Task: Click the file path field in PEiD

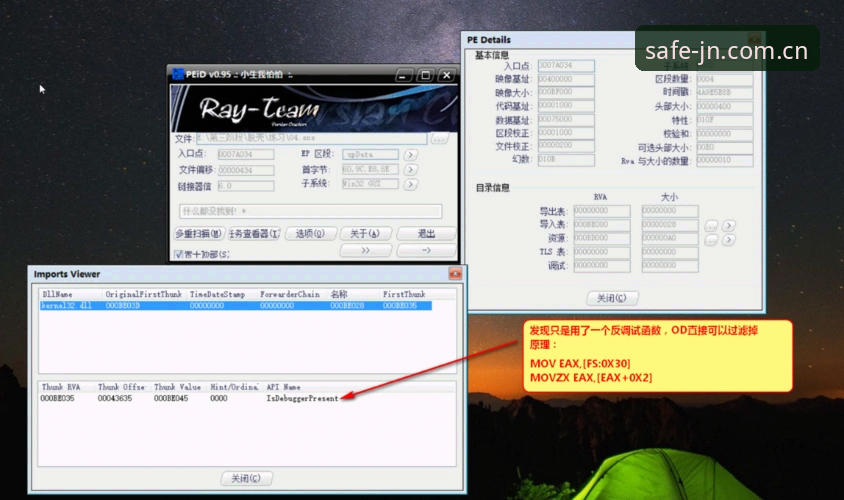Action: (x=311, y=138)
